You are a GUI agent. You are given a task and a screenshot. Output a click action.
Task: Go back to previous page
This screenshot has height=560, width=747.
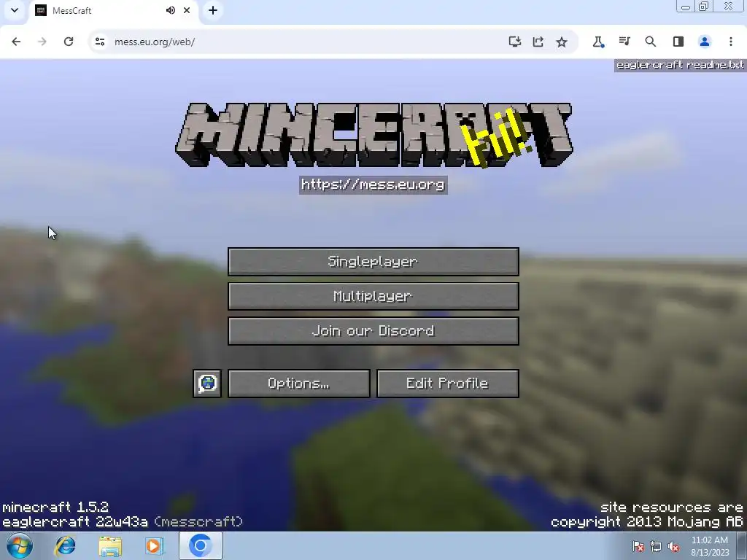[16, 42]
